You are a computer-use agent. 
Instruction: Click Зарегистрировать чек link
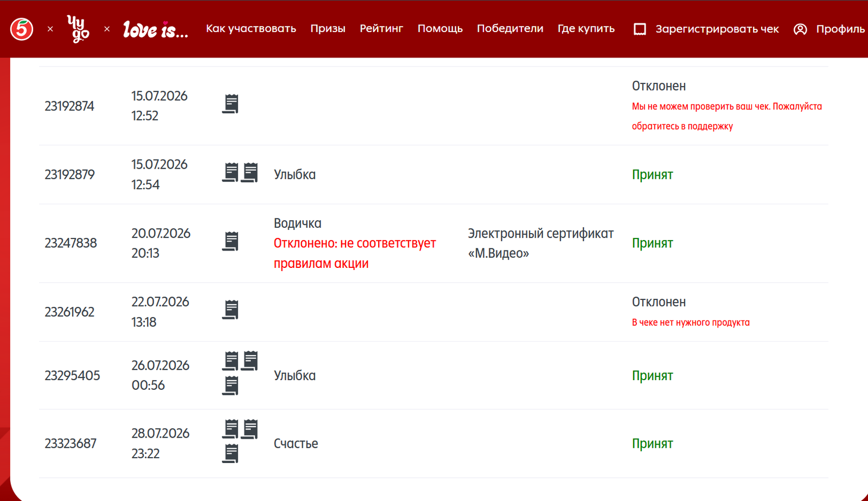pos(717,29)
